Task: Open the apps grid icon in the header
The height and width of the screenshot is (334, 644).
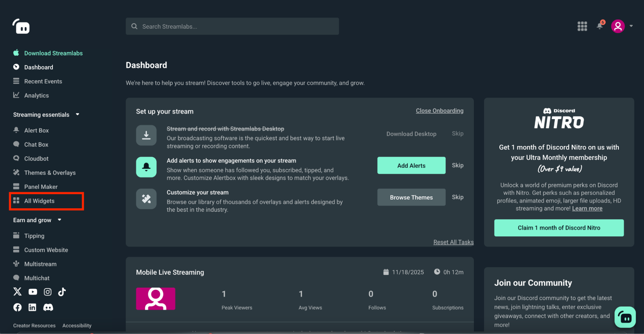Action: (x=582, y=26)
